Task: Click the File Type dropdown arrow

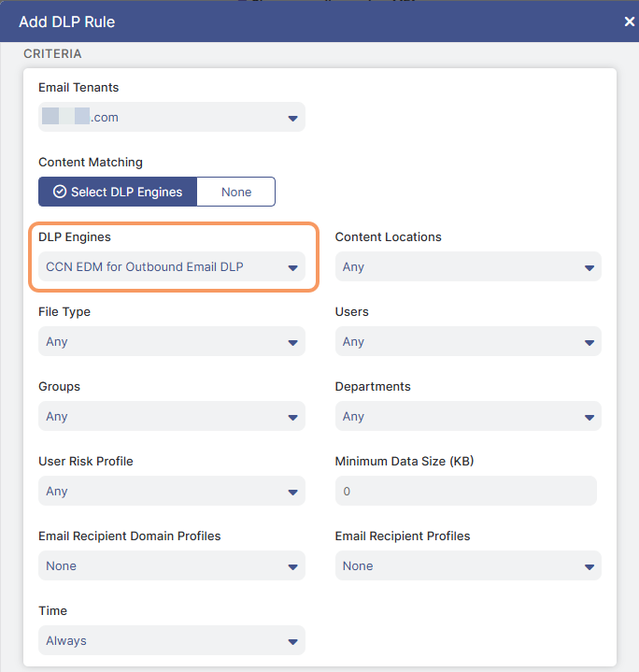Action: click(x=293, y=342)
